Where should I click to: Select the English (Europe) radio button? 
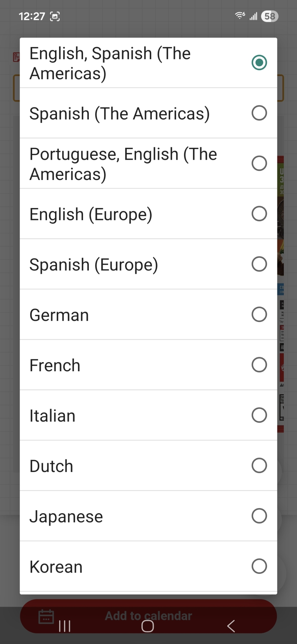[259, 214]
